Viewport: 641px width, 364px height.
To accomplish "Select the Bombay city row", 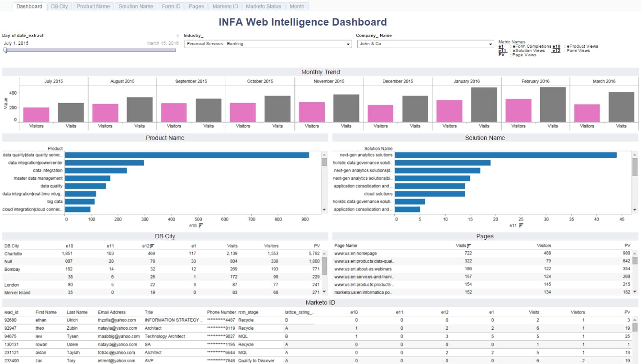I will coord(162,269).
